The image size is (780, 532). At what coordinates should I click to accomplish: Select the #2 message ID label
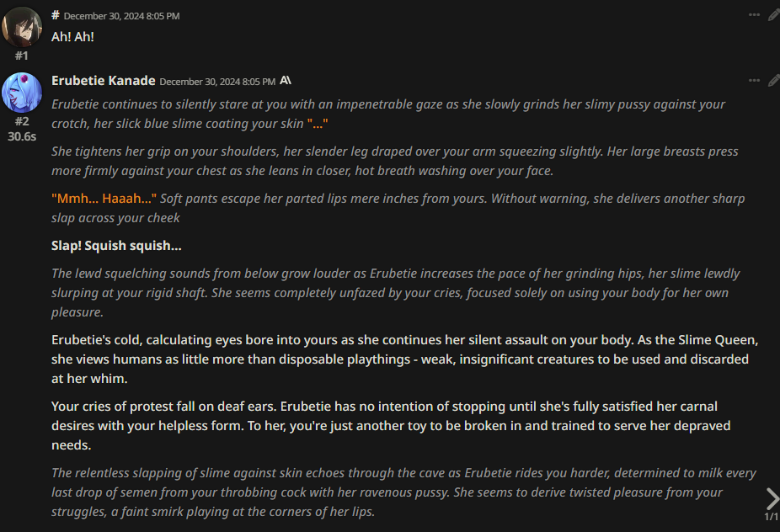point(21,121)
